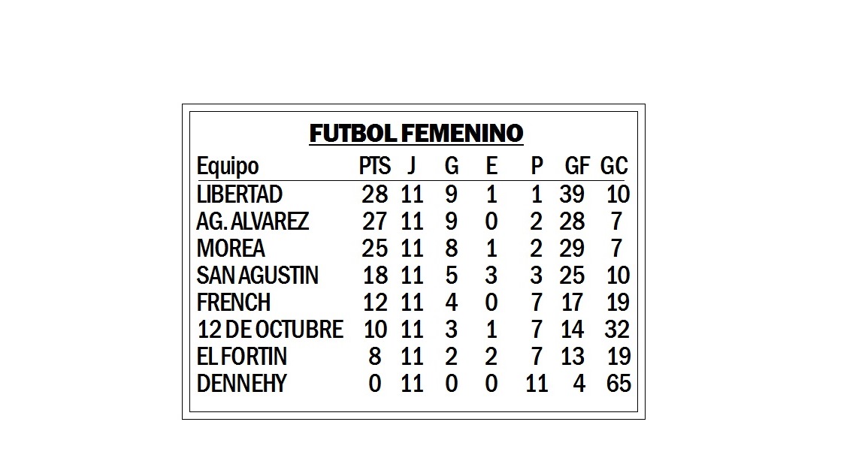Click Dennehy's 65 goals against value
Screen dimensions: 868x461
click(x=618, y=384)
